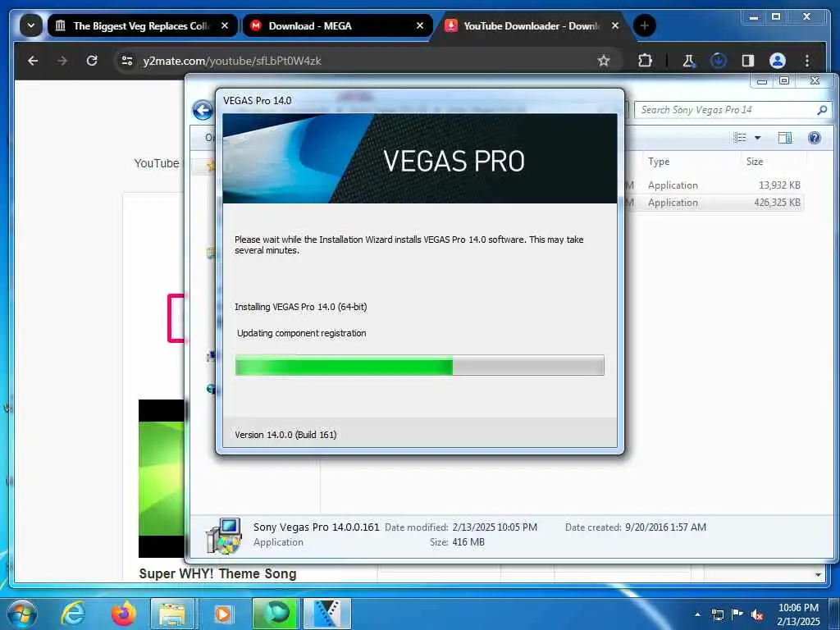Open the clock showing 10:06 PM
The height and width of the screenshot is (630, 840).
tap(798, 614)
